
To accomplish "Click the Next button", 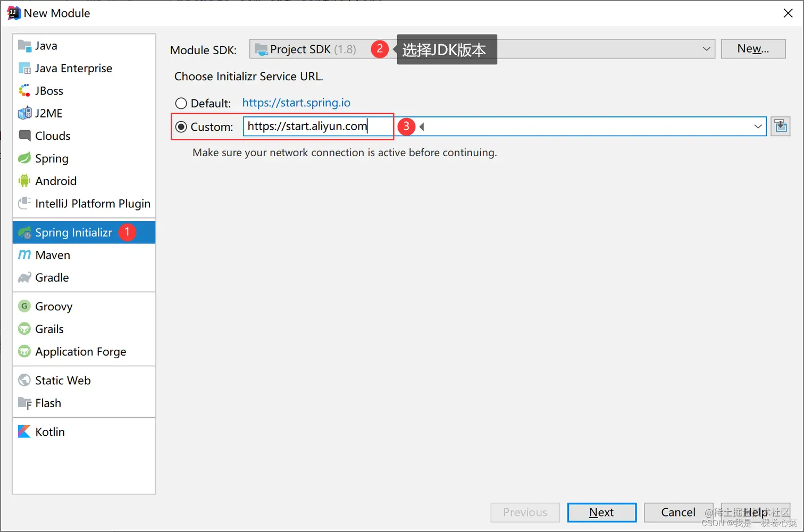I will click(601, 512).
